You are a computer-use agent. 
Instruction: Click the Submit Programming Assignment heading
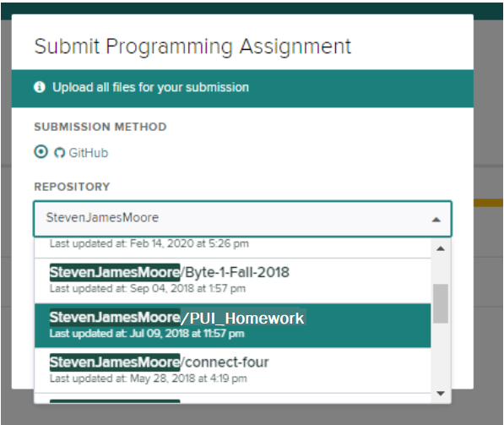point(192,47)
